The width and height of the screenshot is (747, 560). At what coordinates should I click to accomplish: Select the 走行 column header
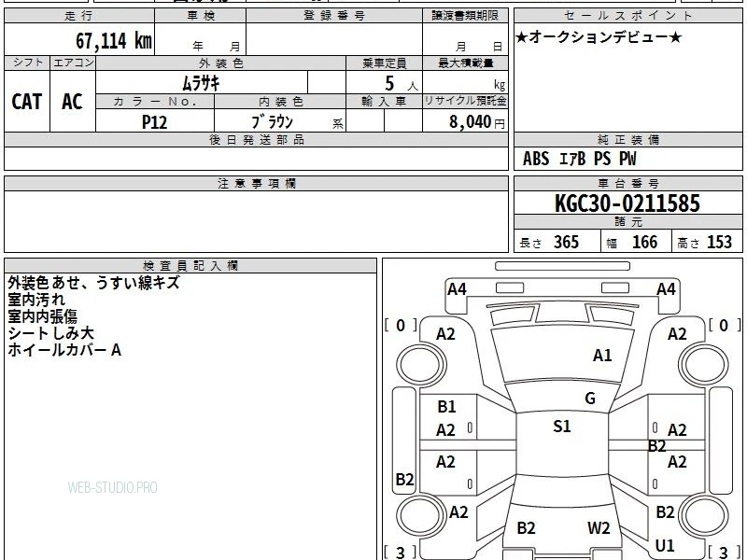coord(79,16)
